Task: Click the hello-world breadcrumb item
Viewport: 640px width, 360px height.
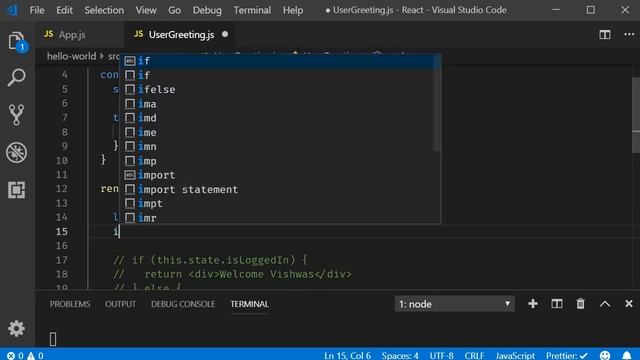Action: 71,56
